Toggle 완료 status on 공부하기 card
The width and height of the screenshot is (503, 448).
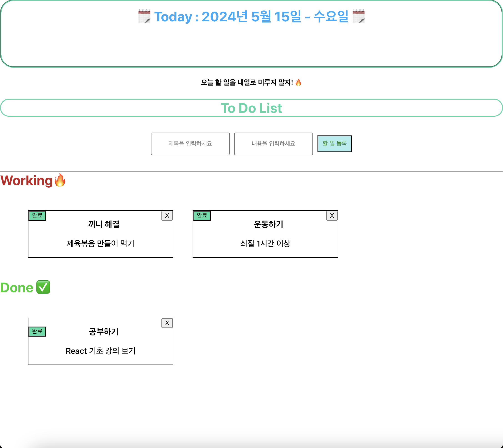[x=37, y=331]
